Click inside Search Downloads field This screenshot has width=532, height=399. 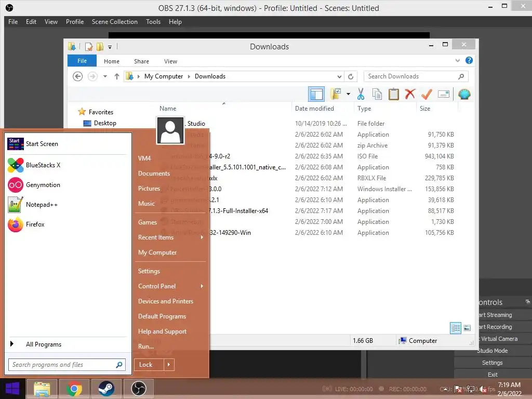(416, 76)
